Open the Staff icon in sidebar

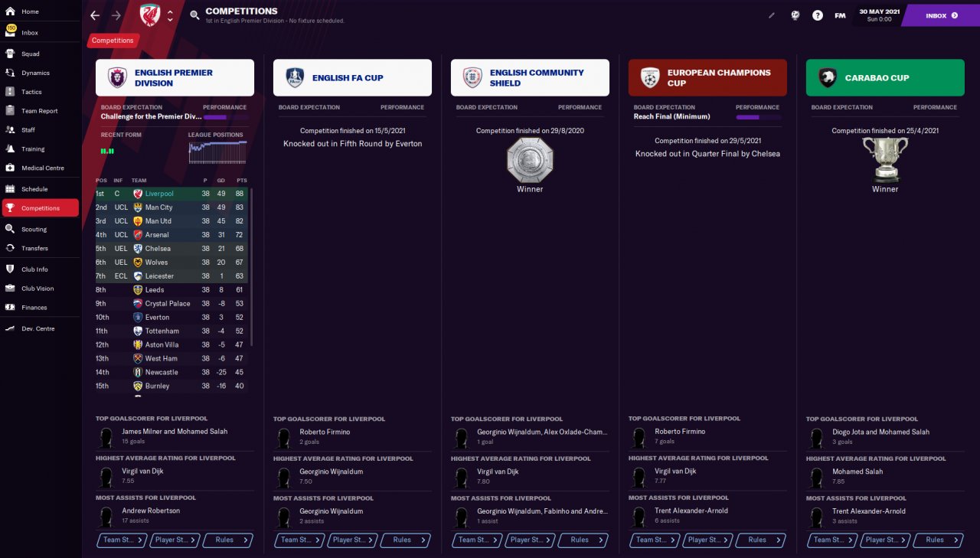(10, 130)
